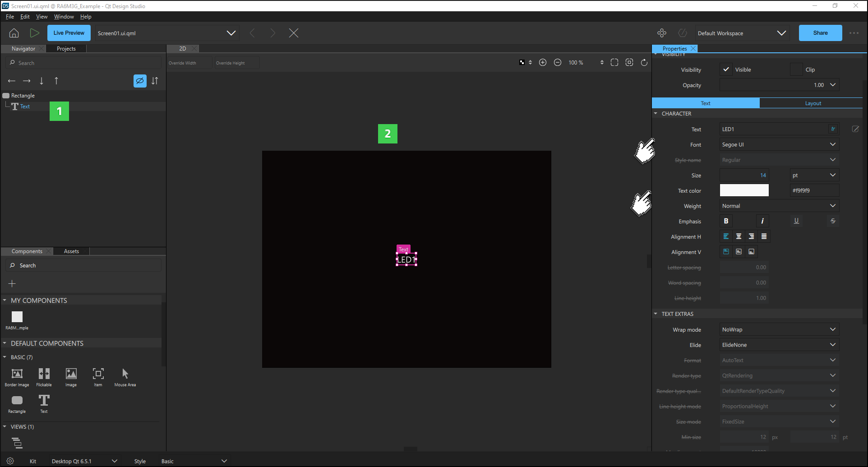Click the zoom out icon in the 2D view
Image resolution: width=868 pixels, height=467 pixels.
[x=558, y=63]
